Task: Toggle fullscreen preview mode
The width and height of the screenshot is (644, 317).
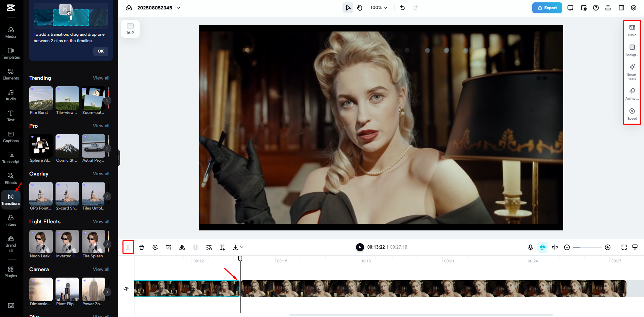Action: coord(624,247)
